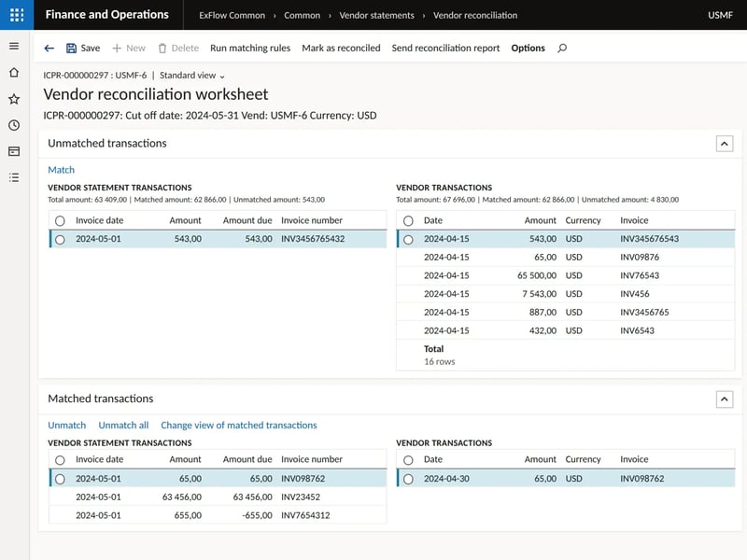This screenshot has width=747, height=560.
Task: Select unmatched statement row INV3456765432
Action: [x=60, y=240]
